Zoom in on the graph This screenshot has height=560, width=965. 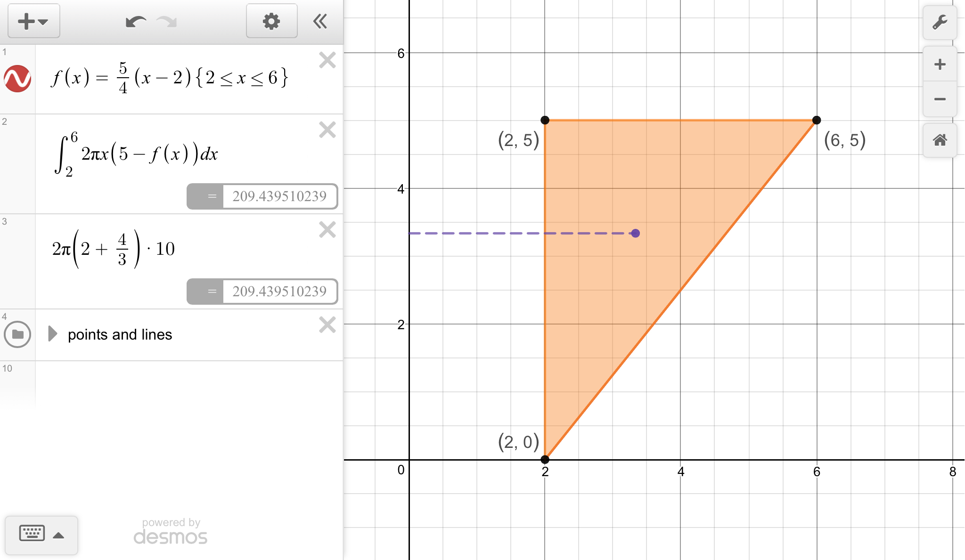click(940, 65)
